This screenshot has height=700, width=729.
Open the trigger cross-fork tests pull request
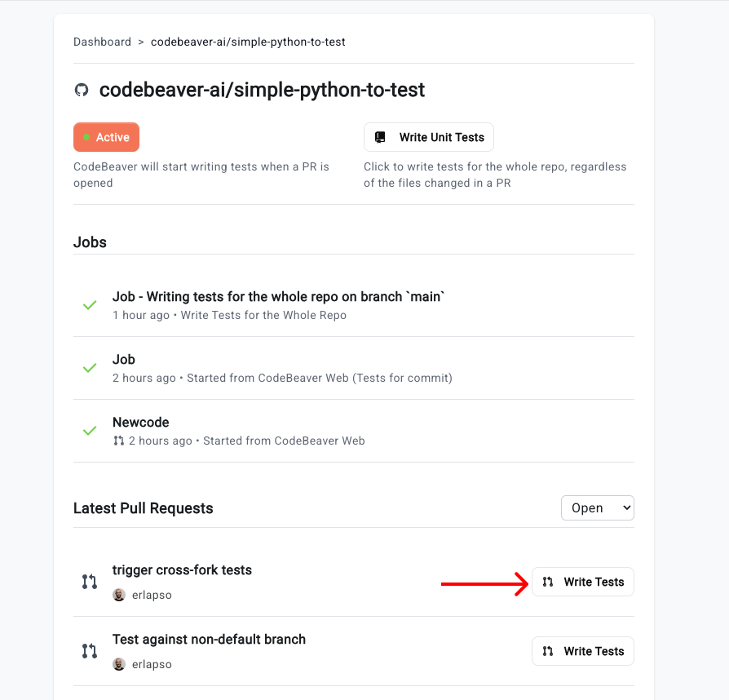point(181,569)
